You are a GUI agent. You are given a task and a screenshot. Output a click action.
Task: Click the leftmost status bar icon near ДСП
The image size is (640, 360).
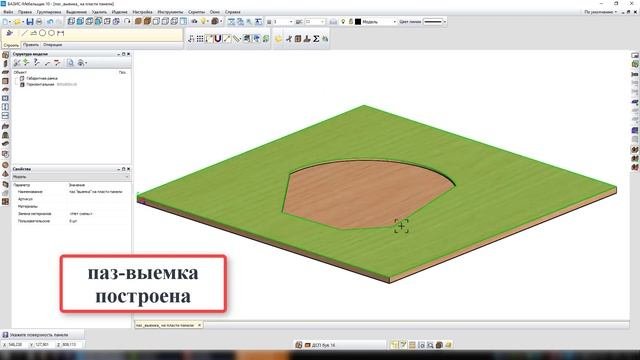[299, 345]
